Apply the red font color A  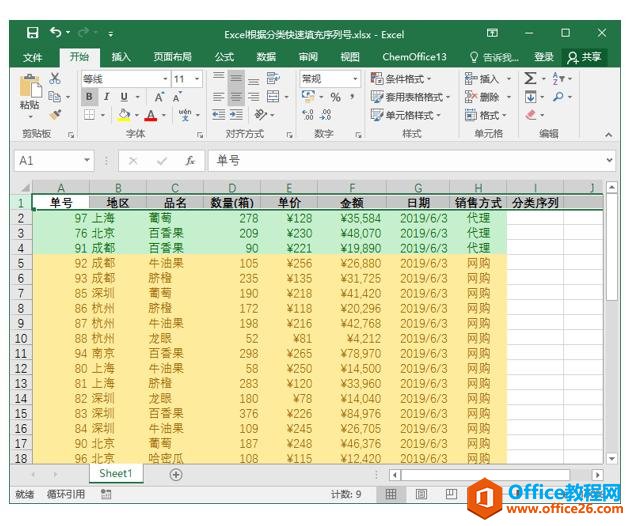pyautogui.click(x=151, y=115)
